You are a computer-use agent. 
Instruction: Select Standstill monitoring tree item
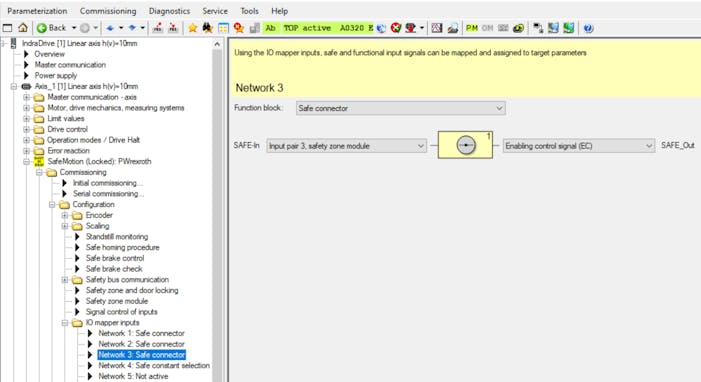117,236
